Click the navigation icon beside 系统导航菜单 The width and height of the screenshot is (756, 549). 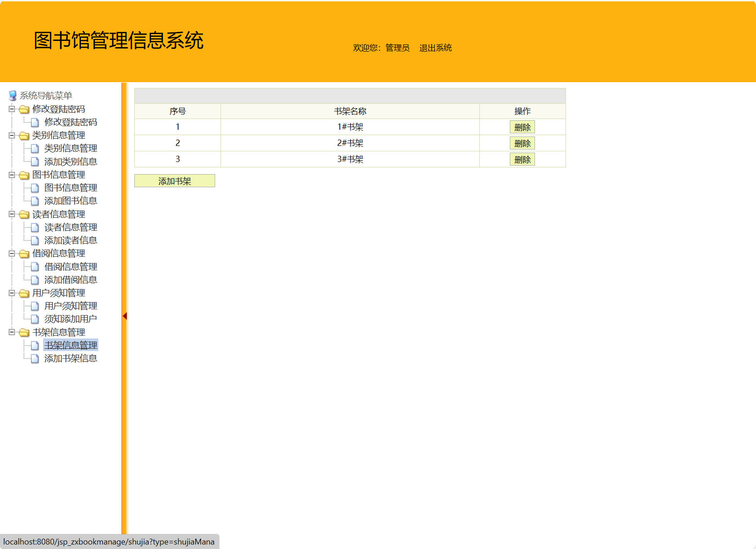(12, 95)
